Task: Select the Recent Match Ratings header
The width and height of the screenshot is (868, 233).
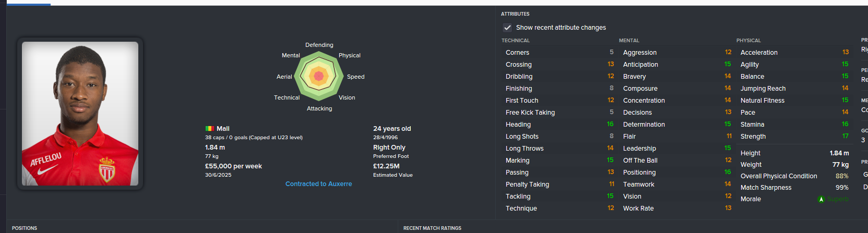Action: [432, 228]
